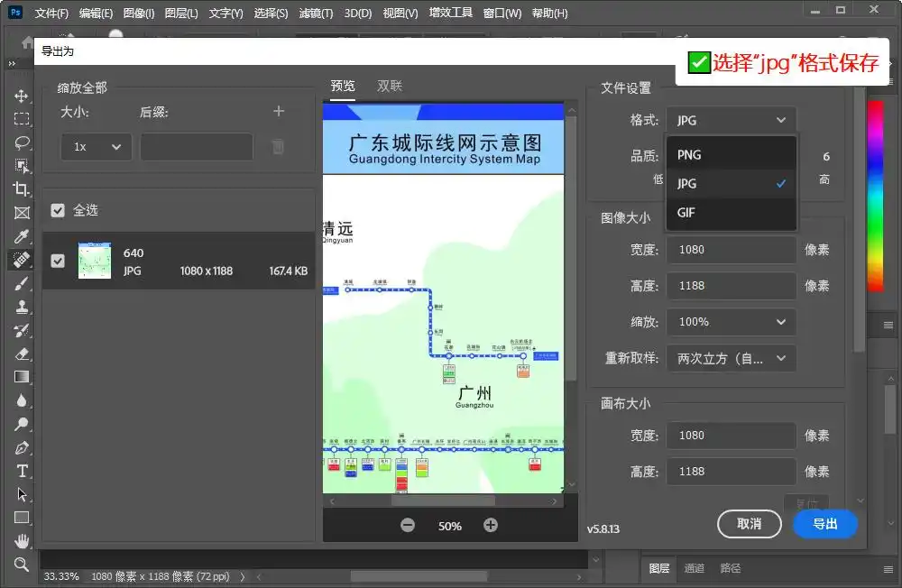Click the 取消 cancel button

(749, 524)
